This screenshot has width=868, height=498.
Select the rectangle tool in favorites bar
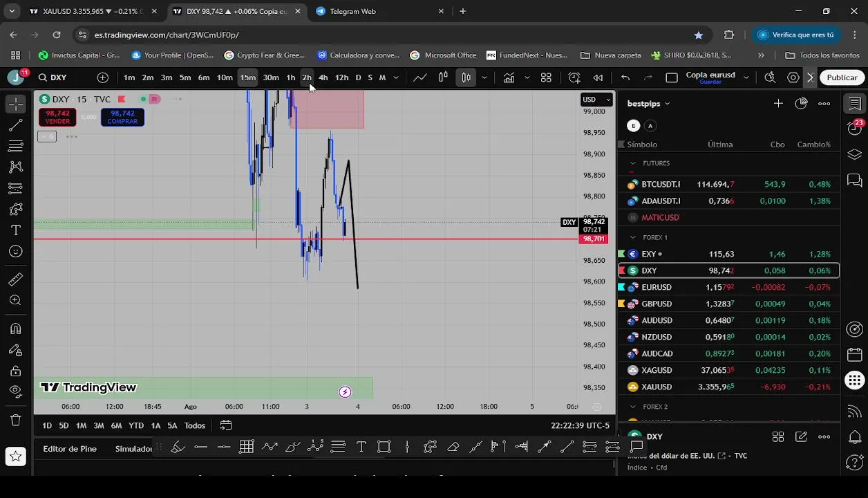384,448
